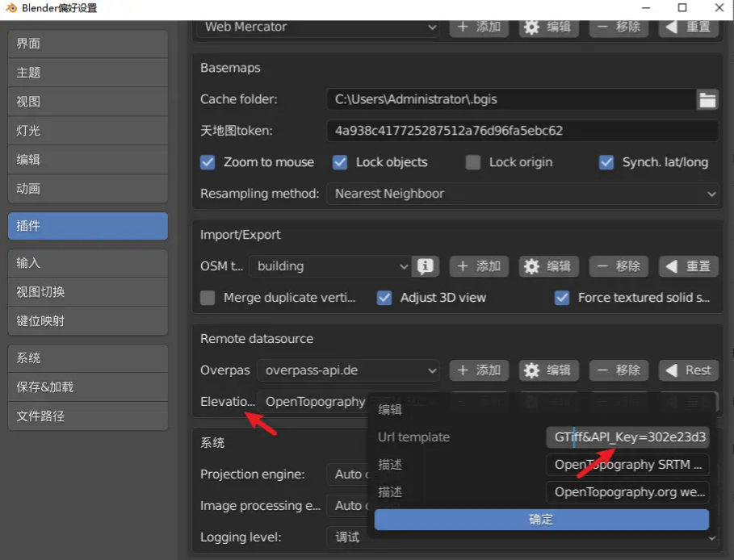Open the Projection engine dropdown

(x=349, y=474)
